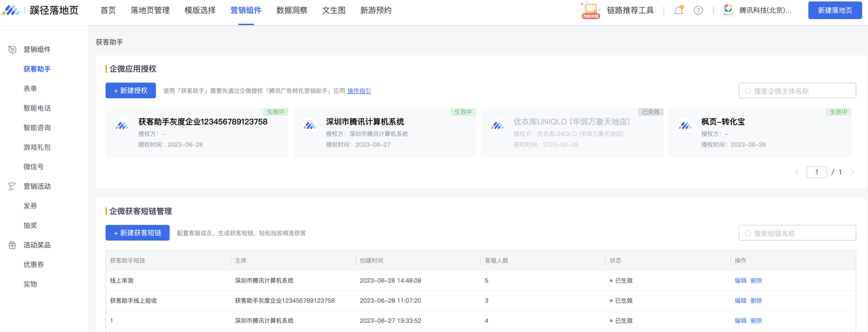
Task: Click the 蹊径落地页 logo icon
Action: (11, 10)
